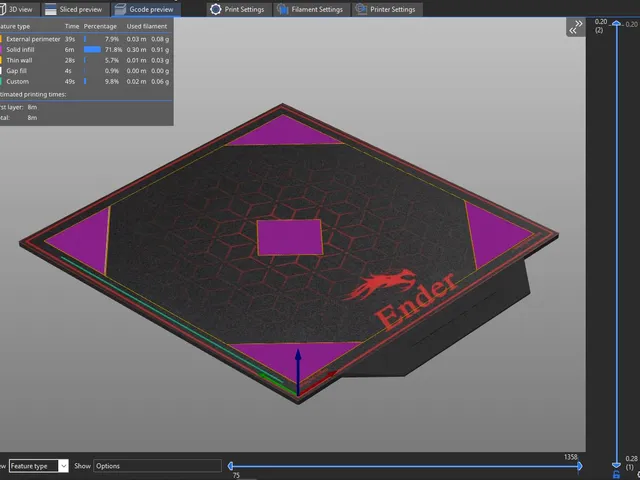This screenshot has width=640, height=480.
Task: Click the 1358 move count label
Action: [x=571, y=457]
